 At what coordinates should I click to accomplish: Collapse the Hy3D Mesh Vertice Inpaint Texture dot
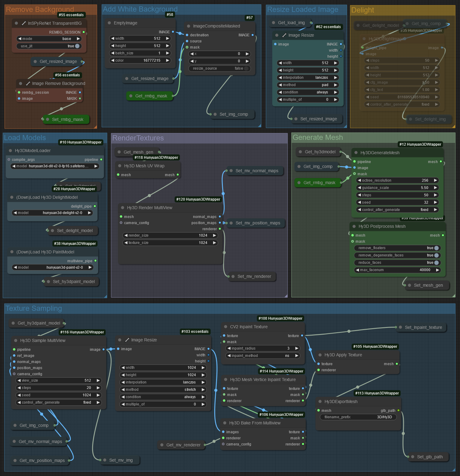(x=226, y=380)
